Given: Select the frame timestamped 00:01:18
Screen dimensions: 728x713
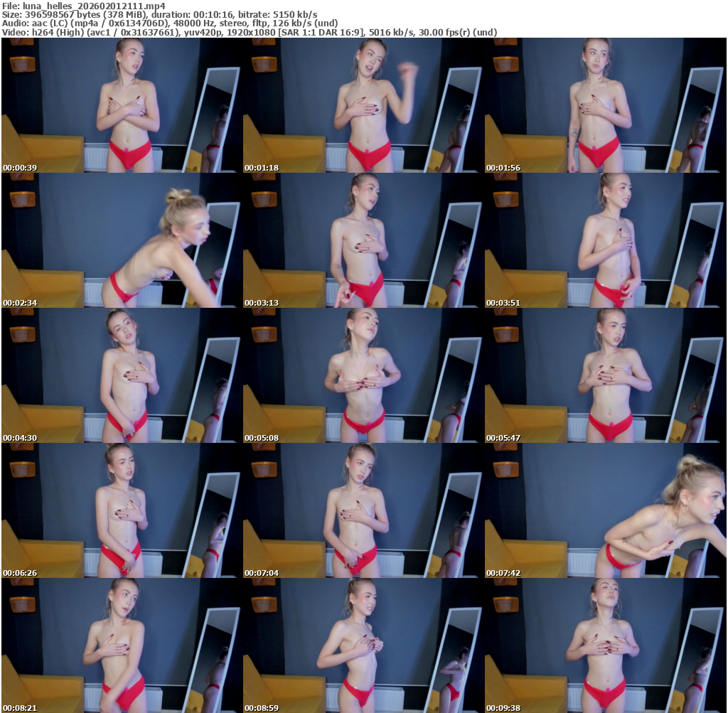Looking at the screenshot, I should [363, 105].
